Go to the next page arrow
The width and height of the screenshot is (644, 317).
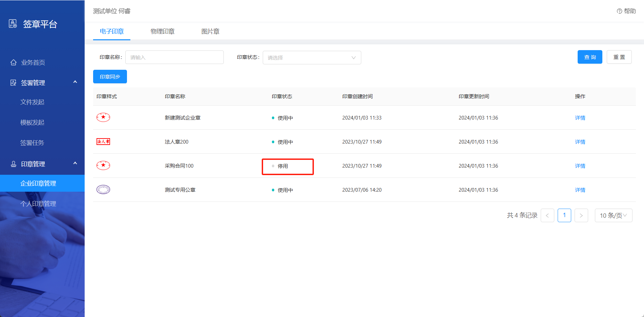(x=581, y=215)
